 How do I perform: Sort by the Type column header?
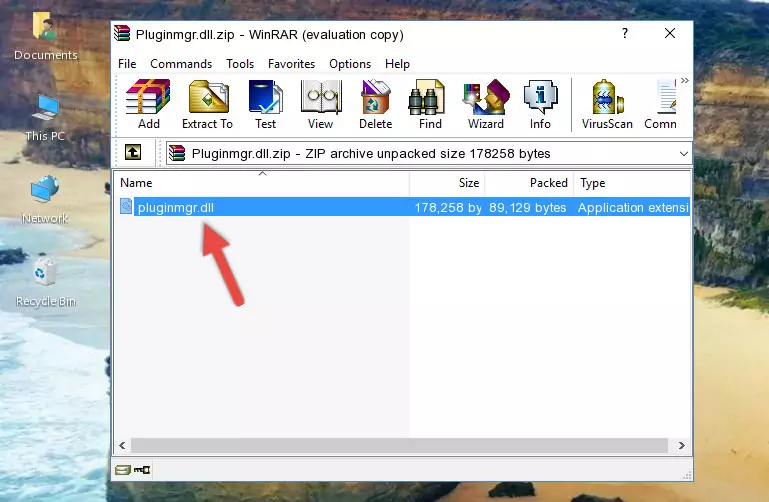(632, 183)
